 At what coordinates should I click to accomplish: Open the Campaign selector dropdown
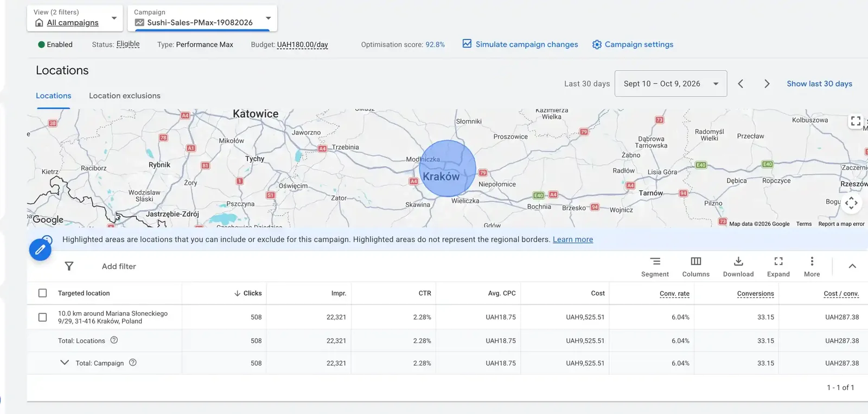point(202,18)
